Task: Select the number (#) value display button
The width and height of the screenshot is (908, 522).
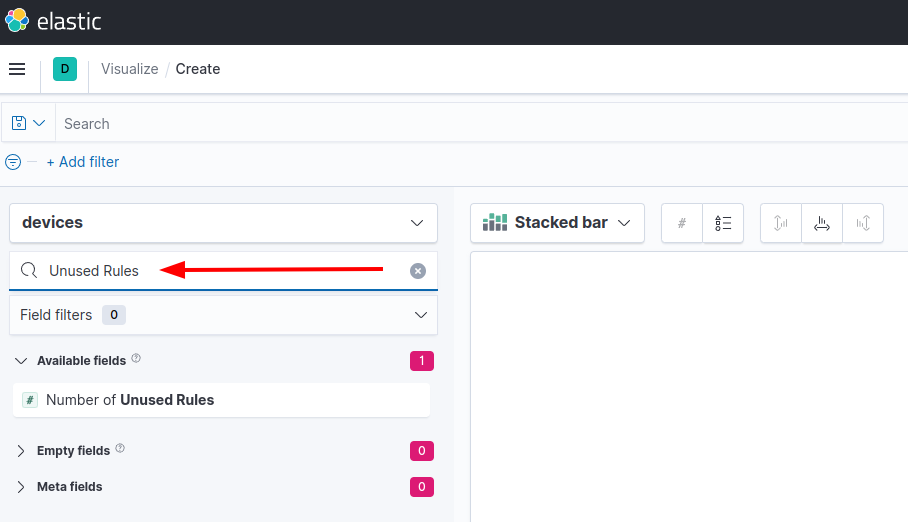Action: 682,223
